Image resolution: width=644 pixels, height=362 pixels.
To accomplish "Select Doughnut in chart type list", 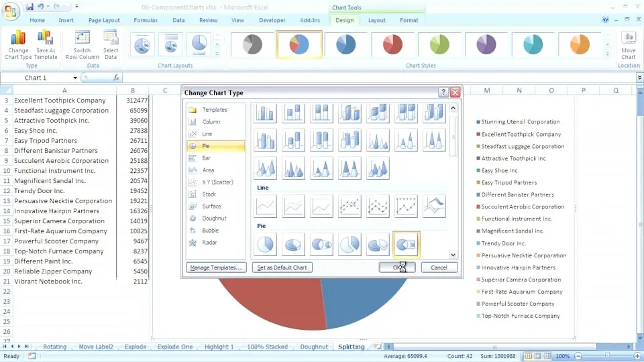I will 215,219.
